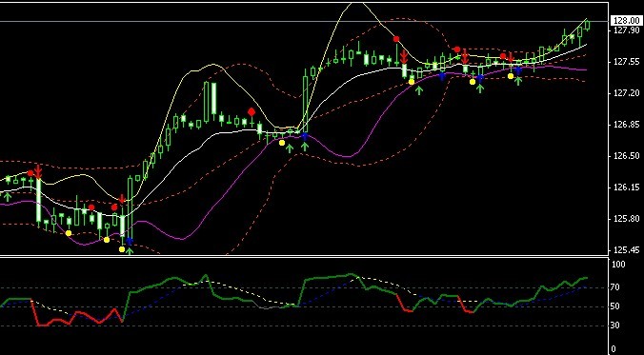644x355 pixels.
Task: Click the 126.15 price axis label
Action: [x=626, y=187]
